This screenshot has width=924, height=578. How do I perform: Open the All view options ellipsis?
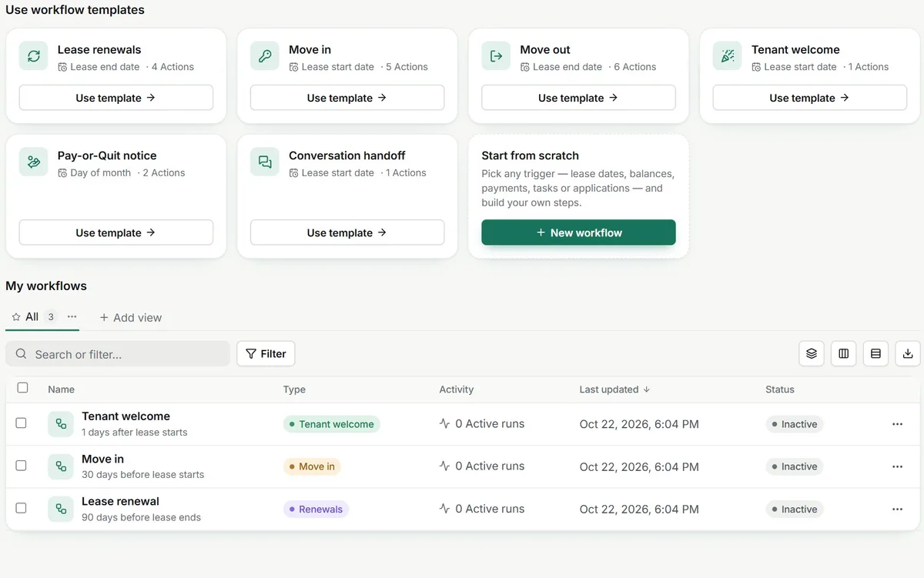pyautogui.click(x=72, y=316)
